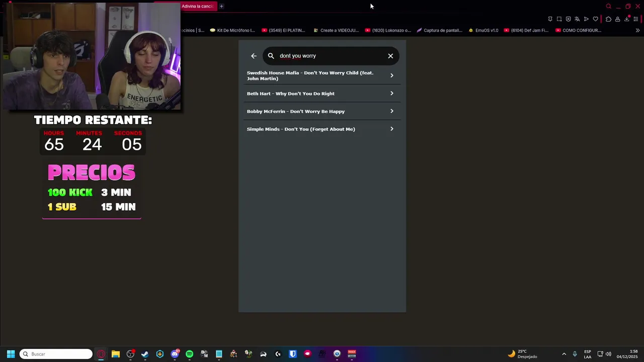
Task: Clear the search with the X icon
Action: 390,56
